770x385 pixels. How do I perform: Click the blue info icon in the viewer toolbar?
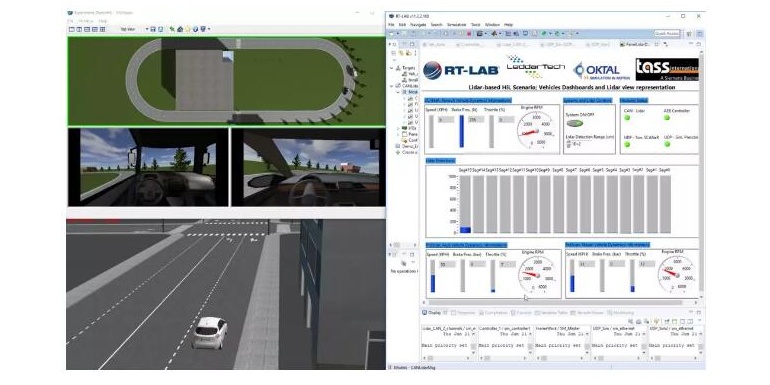[x=195, y=29]
